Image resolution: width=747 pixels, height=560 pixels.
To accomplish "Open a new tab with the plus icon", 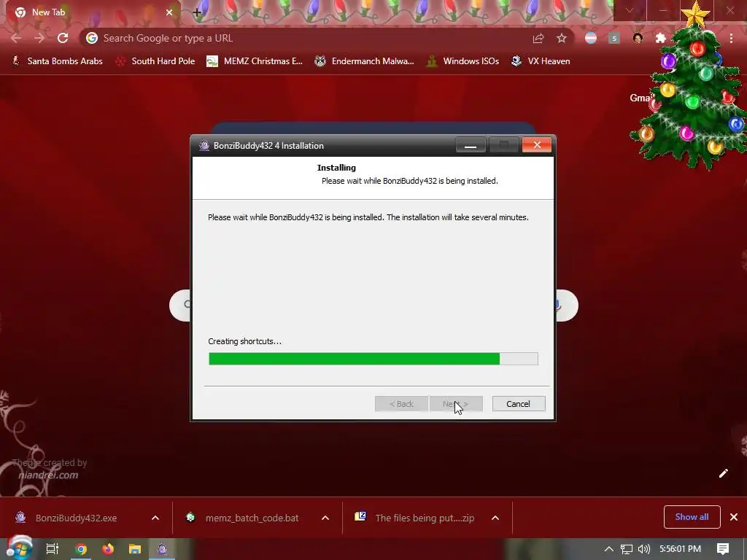I will (197, 12).
